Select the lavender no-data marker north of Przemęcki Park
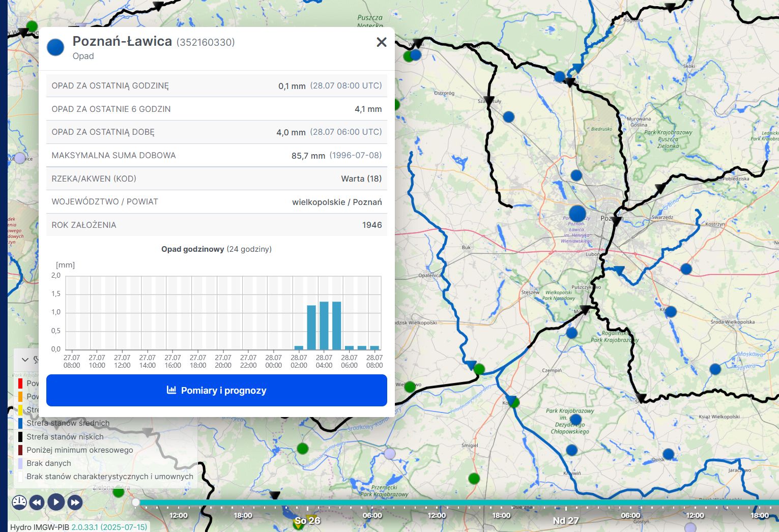The image size is (779, 532). 389,453
